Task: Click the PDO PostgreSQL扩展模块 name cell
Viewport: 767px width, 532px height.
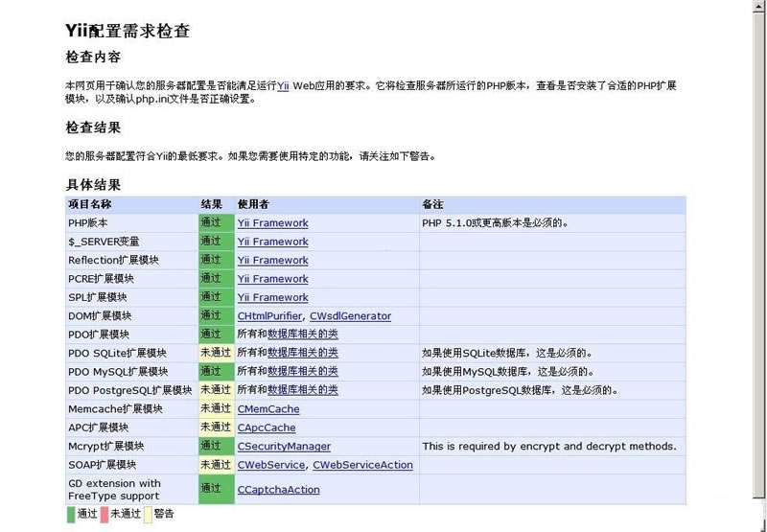Action: (x=131, y=390)
